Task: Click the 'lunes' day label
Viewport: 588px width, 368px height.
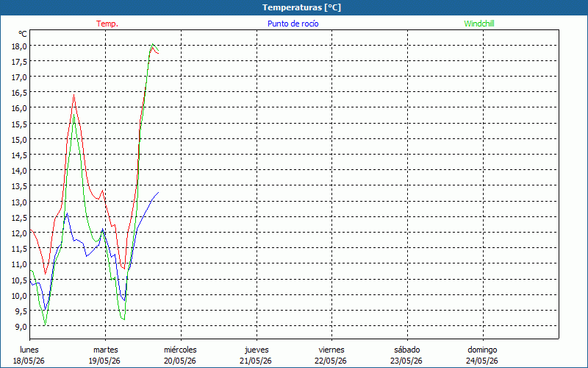Action: click(29, 350)
